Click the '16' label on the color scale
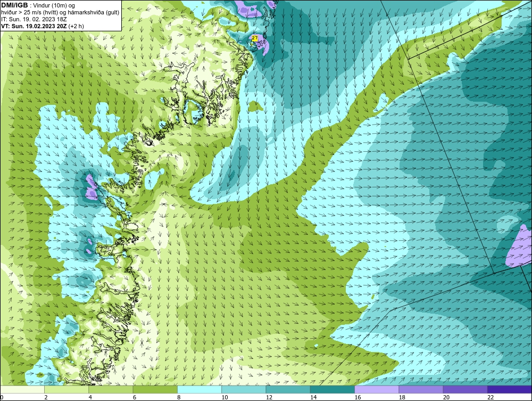This screenshot has width=532, height=401. [x=358, y=397]
